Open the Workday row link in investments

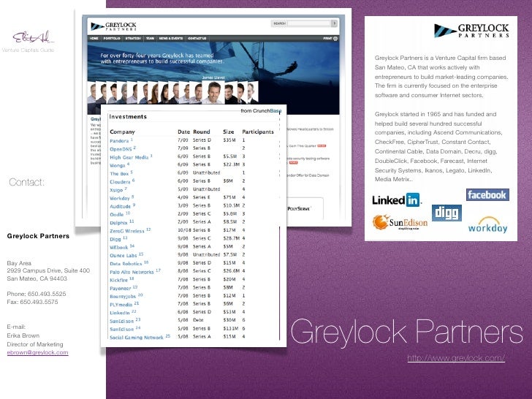[119, 198]
